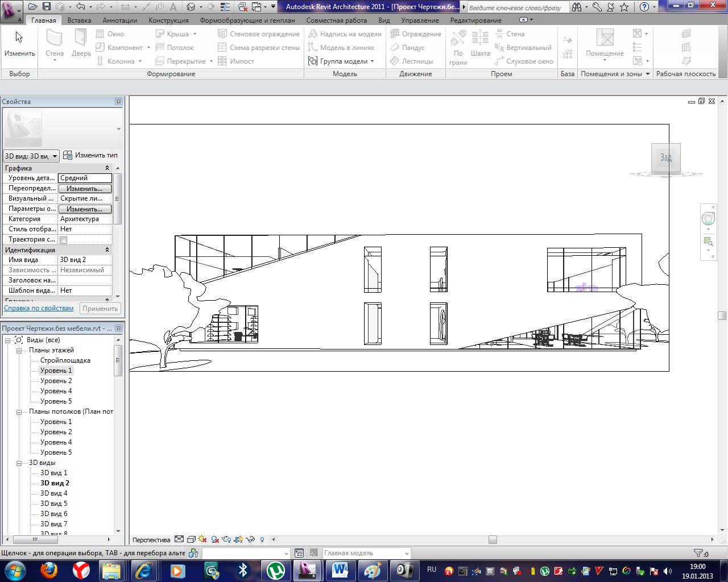
Task: Open Microsoft Word from the taskbar
Action: [x=340, y=570]
